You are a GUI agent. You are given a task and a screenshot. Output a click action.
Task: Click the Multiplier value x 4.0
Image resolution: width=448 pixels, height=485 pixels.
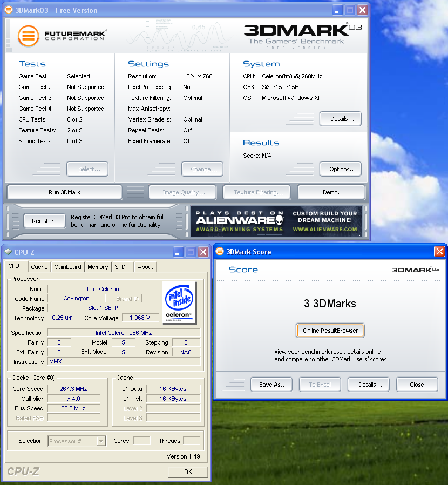(x=73, y=399)
